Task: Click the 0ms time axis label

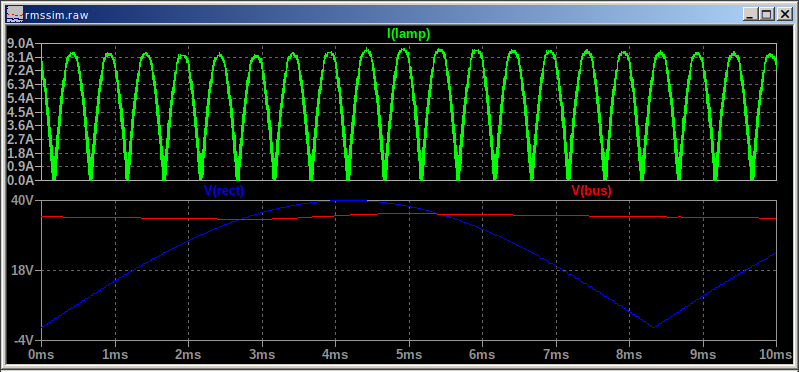Action: (x=41, y=354)
